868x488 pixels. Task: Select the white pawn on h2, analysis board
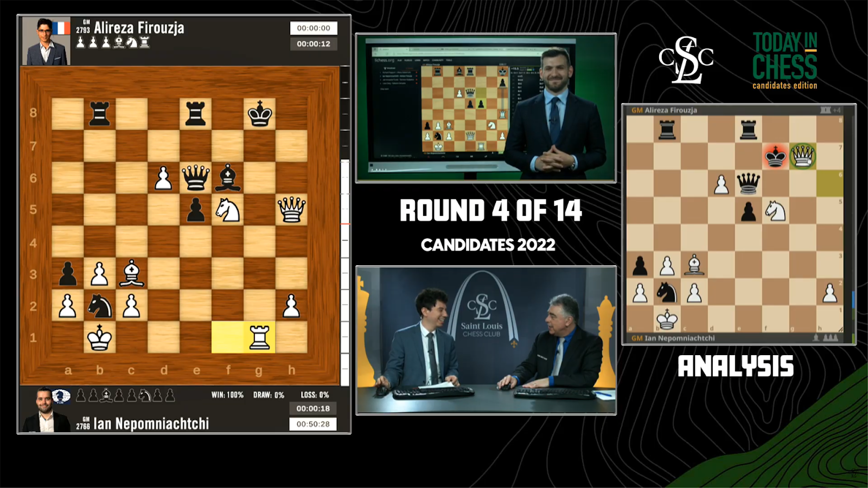tap(830, 292)
